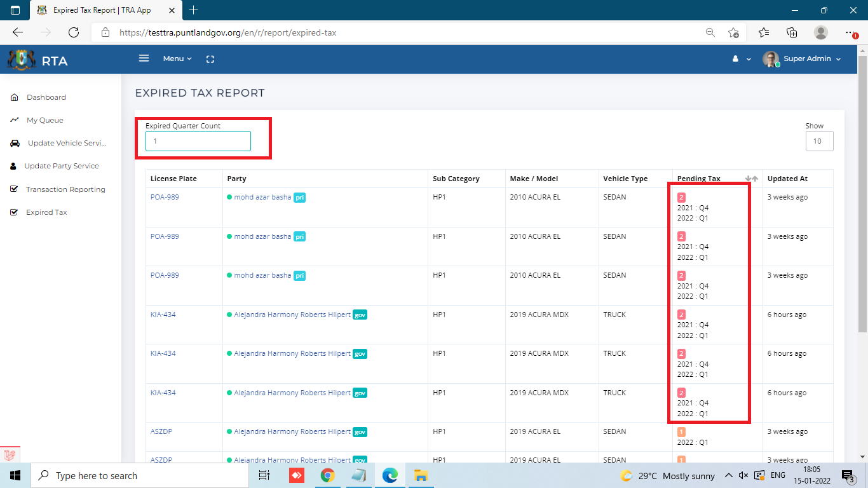Open first POA-989 license plate link

pyautogui.click(x=165, y=197)
